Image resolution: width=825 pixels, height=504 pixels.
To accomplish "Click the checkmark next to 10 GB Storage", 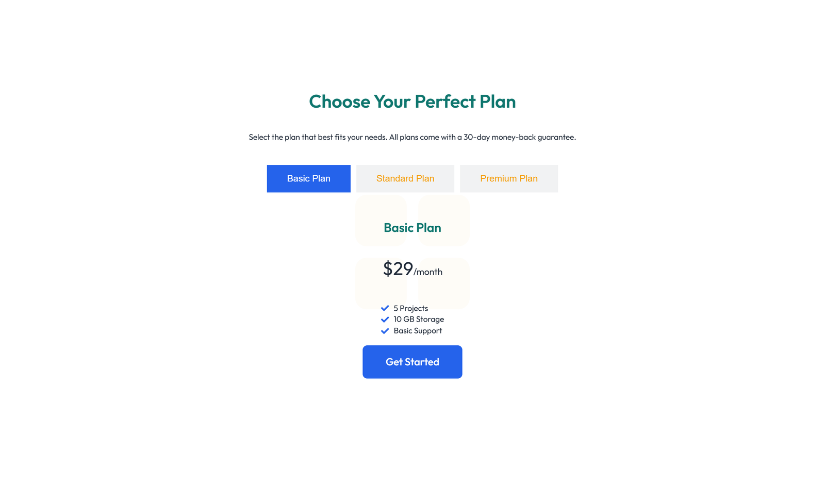I will pyautogui.click(x=385, y=319).
